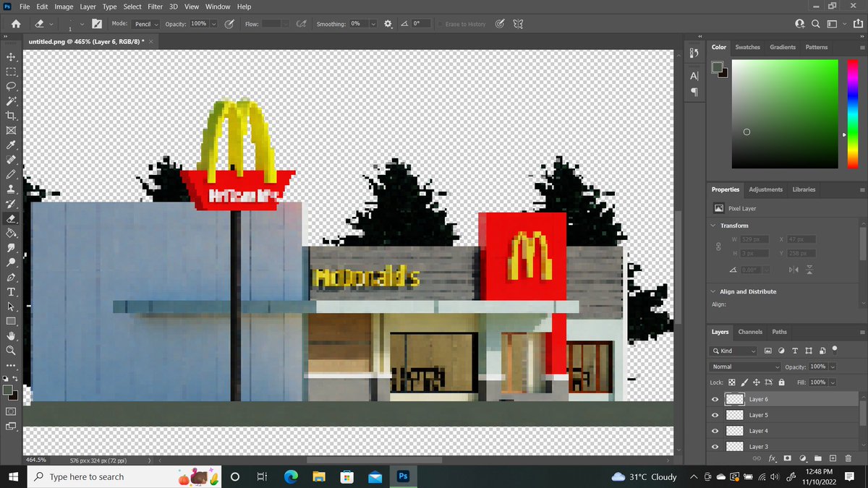The height and width of the screenshot is (488, 868).
Task: Select the Lasso tool
Action: (11, 86)
